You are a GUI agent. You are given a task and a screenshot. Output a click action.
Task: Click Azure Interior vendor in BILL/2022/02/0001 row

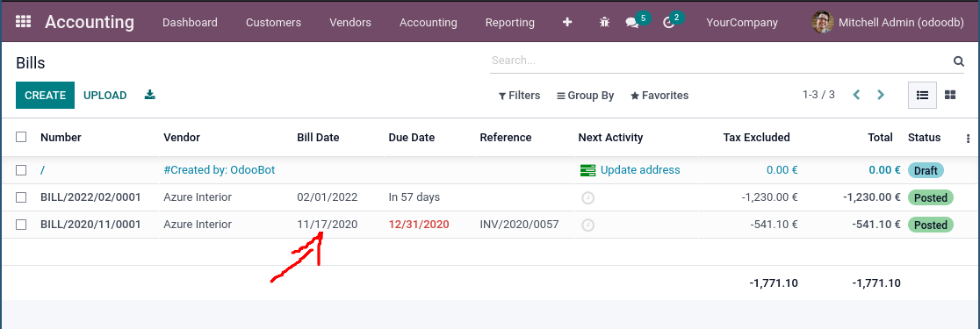[198, 197]
